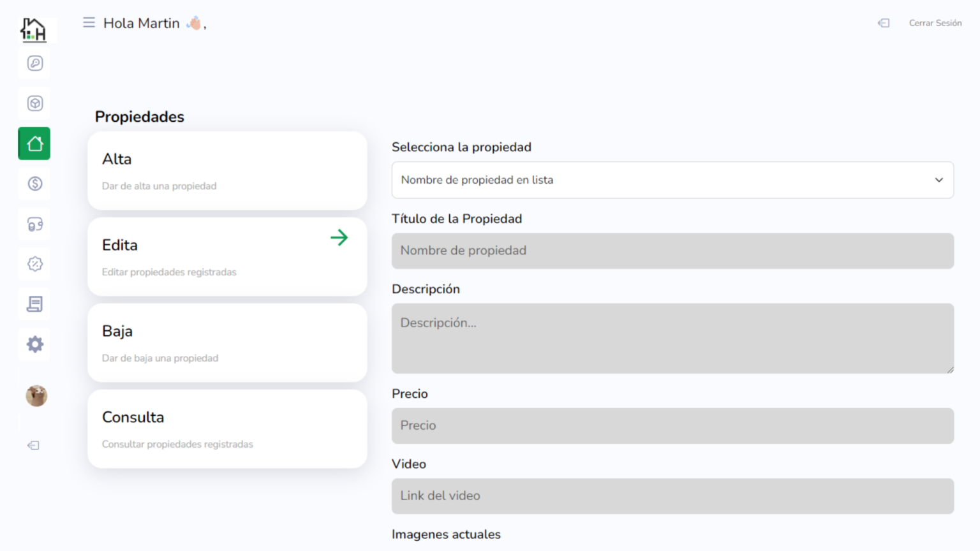Image resolution: width=980 pixels, height=551 pixels.
Task: Select the green home properties icon
Action: 34,143
